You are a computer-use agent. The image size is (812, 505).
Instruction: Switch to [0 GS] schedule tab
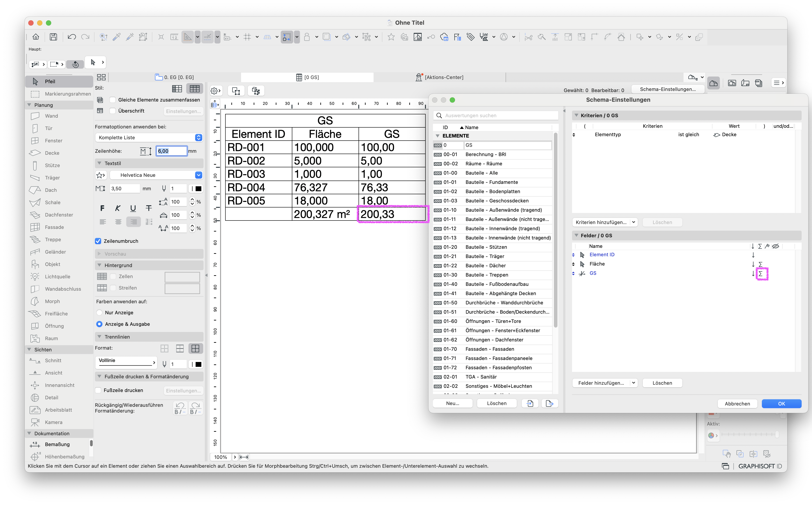click(307, 77)
